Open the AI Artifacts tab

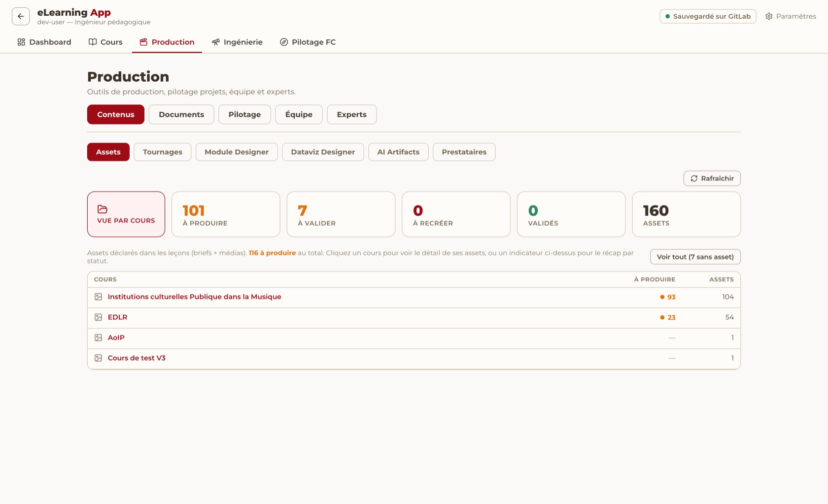[398, 152]
